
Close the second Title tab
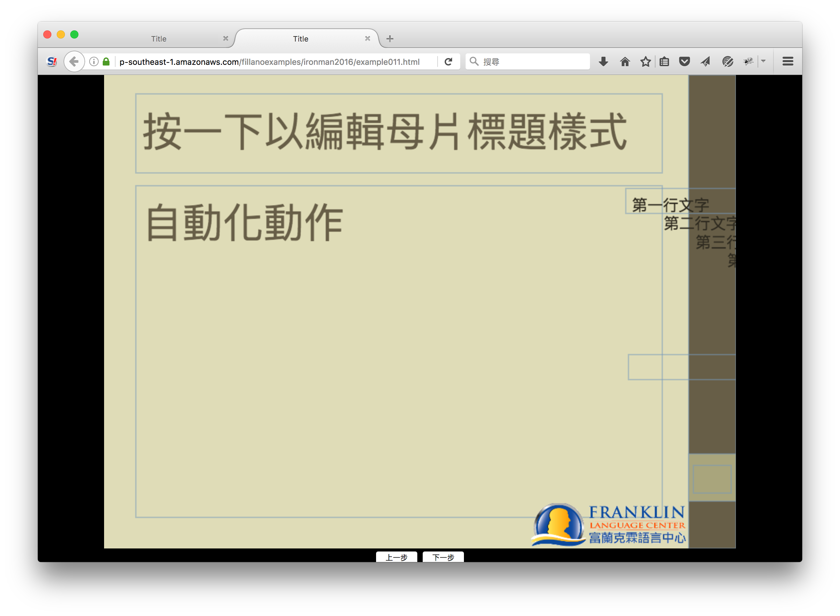pyautogui.click(x=367, y=38)
